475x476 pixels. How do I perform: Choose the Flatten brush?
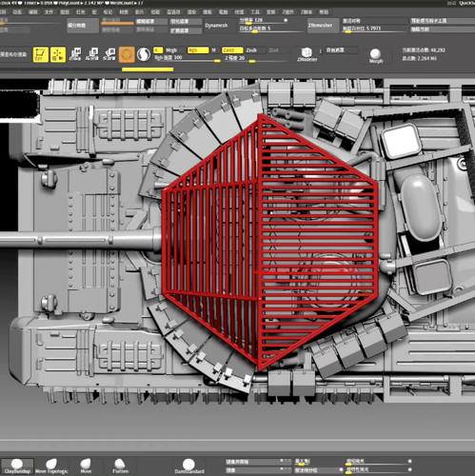coord(120,466)
